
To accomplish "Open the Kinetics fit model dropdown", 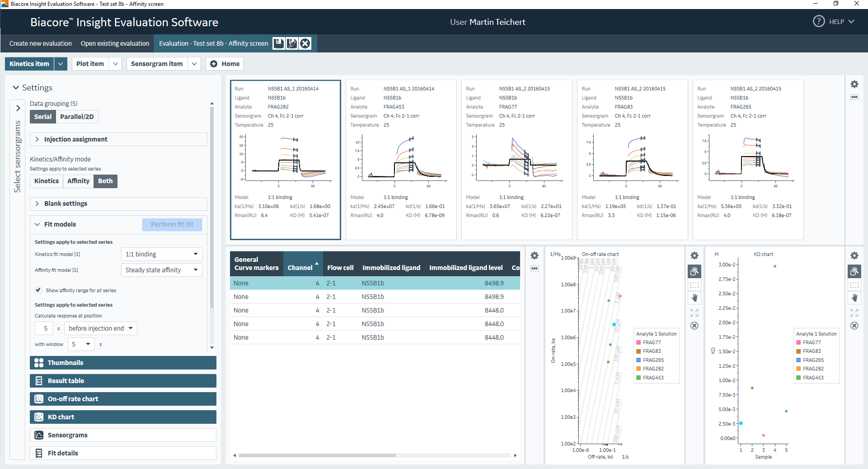I will pyautogui.click(x=161, y=254).
